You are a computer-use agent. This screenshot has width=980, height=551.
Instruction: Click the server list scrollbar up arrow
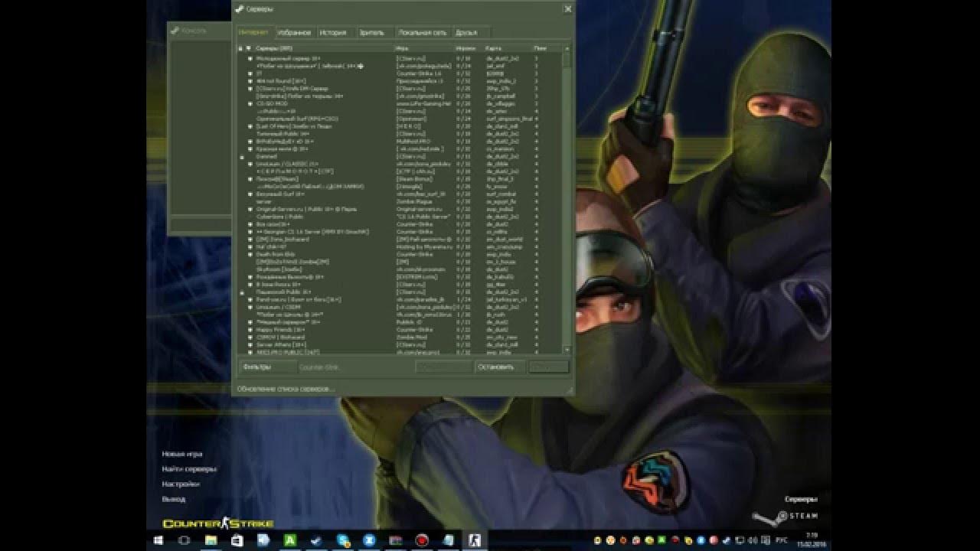[567, 48]
